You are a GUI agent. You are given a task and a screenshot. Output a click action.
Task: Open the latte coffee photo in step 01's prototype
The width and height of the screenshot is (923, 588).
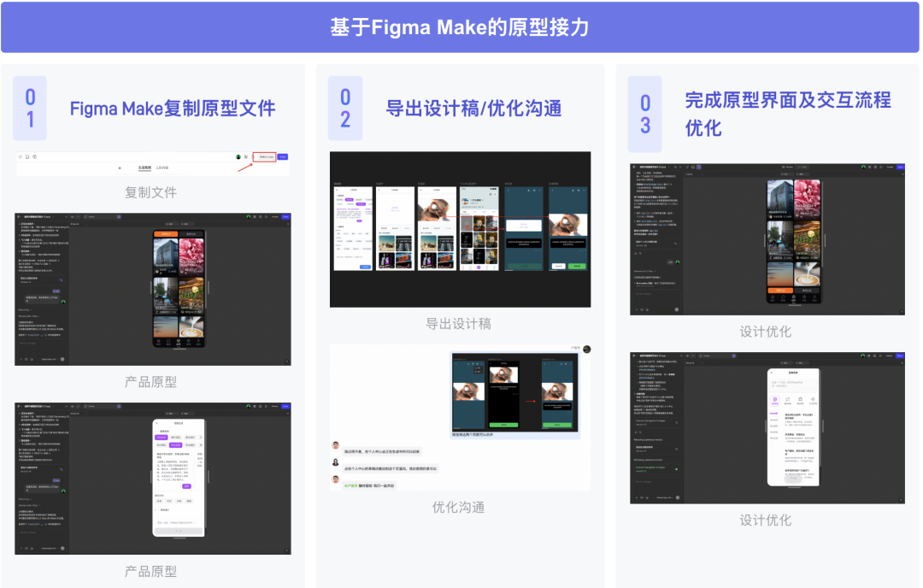(191, 326)
